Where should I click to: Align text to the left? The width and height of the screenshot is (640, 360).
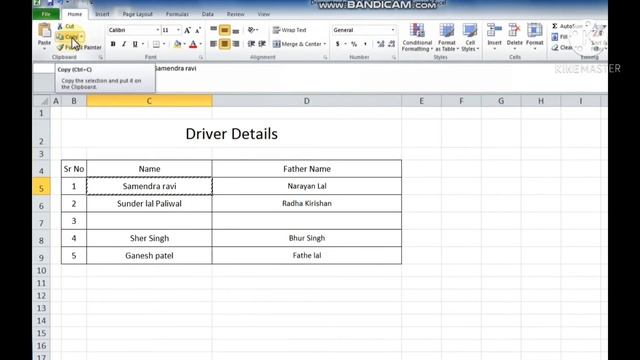coord(213,44)
